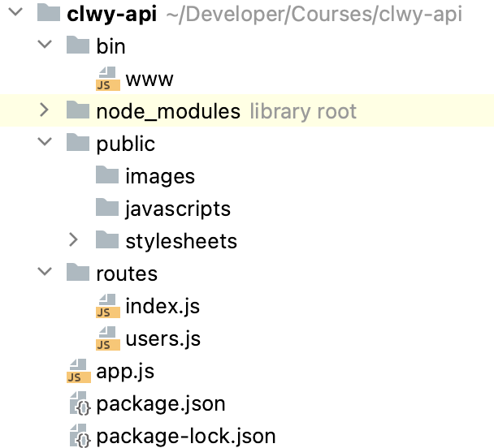This screenshot has height=448, width=494.
Task: Click the node_modules folder icon
Action: pos(78,110)
